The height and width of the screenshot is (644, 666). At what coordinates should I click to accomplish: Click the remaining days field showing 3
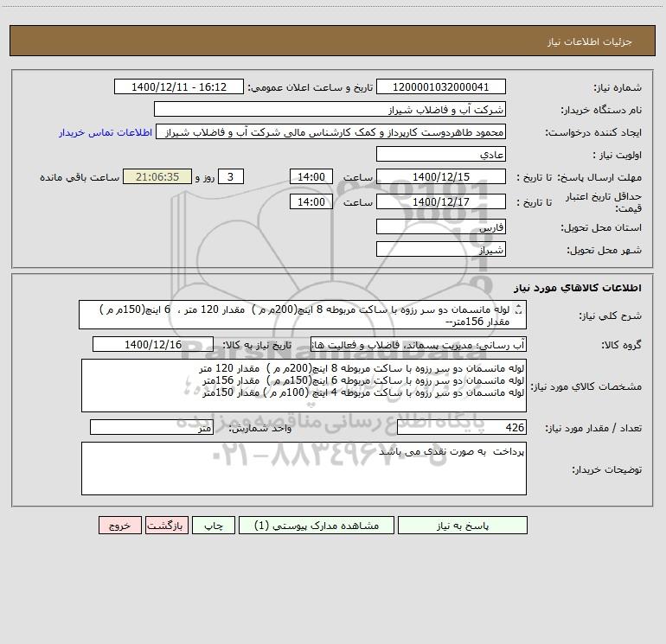pyautogui.click(x=231, y=176)
